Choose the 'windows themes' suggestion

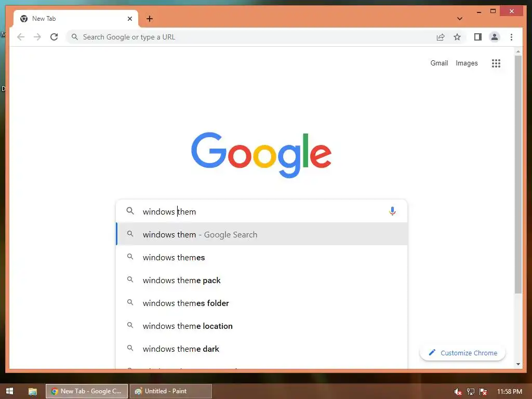pyautogui.click(x=262, y=257)
